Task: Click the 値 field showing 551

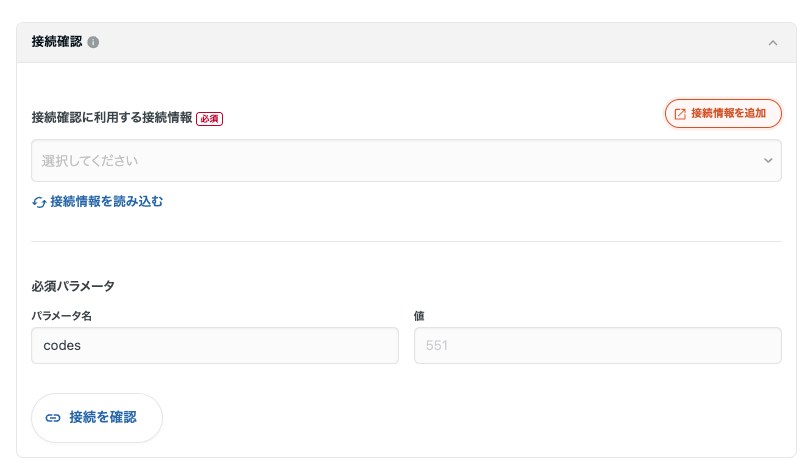Action: pos(597,346)
